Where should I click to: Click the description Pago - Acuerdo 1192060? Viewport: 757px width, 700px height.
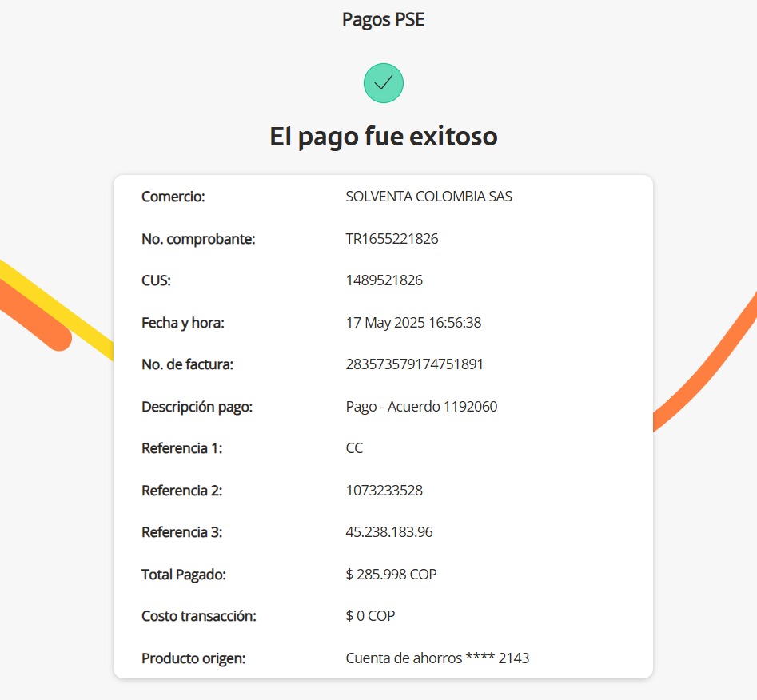click(421, 407)
